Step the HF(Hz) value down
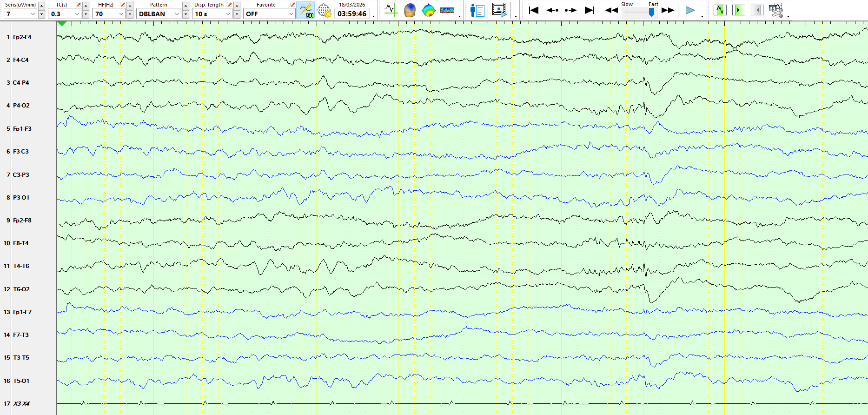This screenshot has width=868, height=415. point(130,14)
